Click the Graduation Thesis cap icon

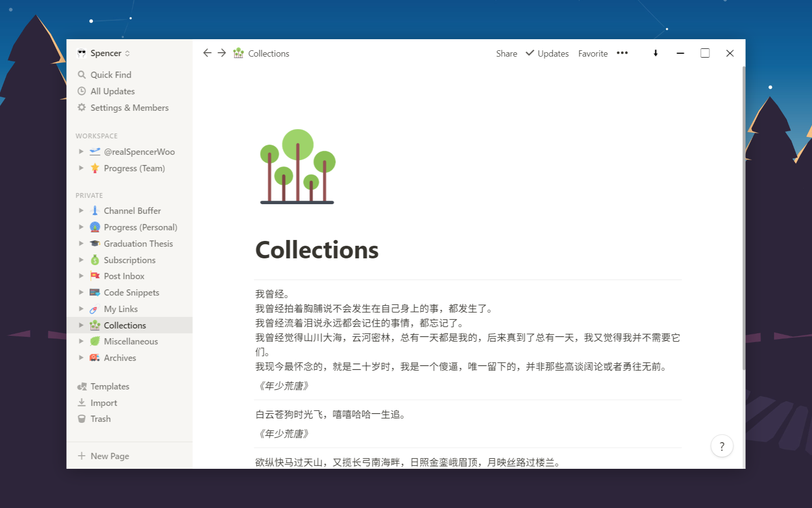(95, 243)
